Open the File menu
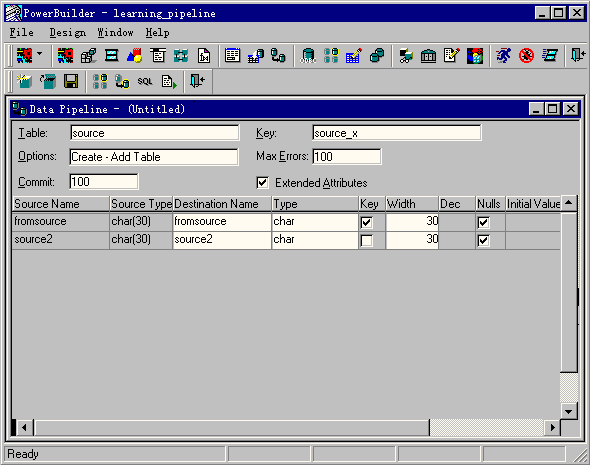Screen dimensions: 590x465 pyautogui.click(x=21, y=33)
